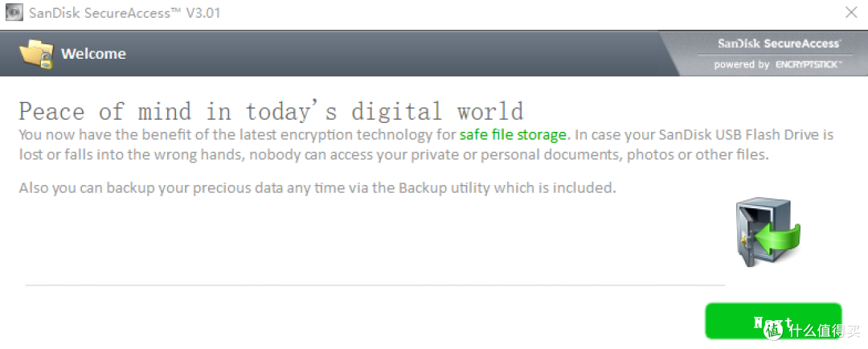This screenshot has height=349, width=868.
Task: Click the SanDisk SecureAccess logo in header
Action: coord(779,43)
